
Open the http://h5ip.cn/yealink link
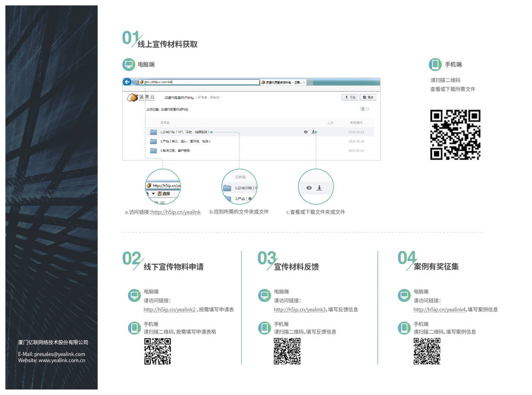click(x=176, y=212)
